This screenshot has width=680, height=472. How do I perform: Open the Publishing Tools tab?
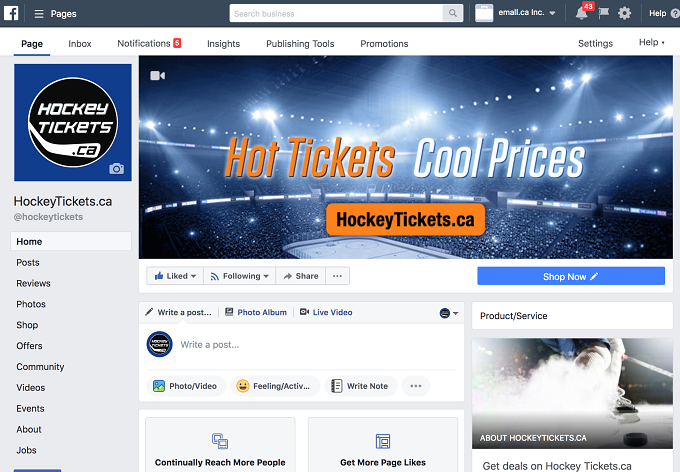click(300, 44)
